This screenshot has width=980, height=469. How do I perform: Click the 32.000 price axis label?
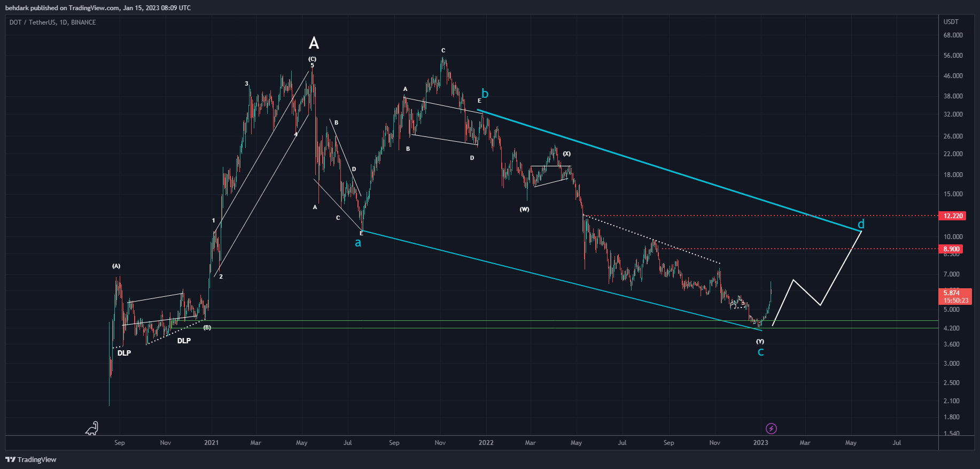(953, 114)
